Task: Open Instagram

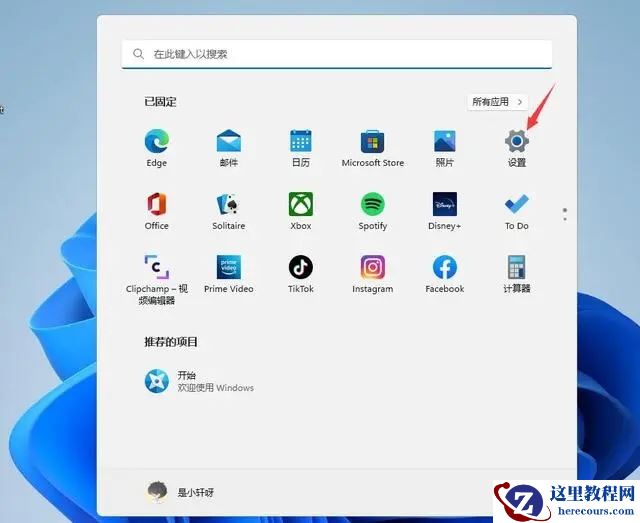Action: click(x=373, y=274)
